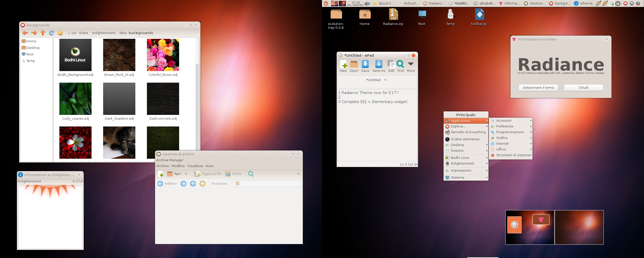
Task: Click the Posizione input field
Action: click(x=266, y=183)
